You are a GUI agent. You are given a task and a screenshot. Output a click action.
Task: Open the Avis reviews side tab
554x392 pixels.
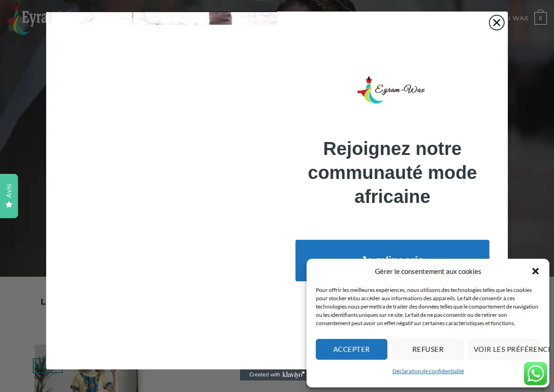tap(9, 196)
